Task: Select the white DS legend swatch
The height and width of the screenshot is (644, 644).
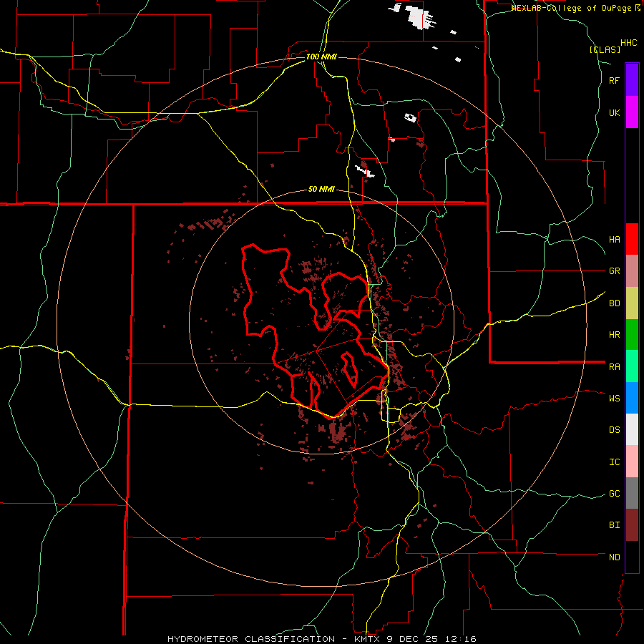Action: tap(632, 429)
